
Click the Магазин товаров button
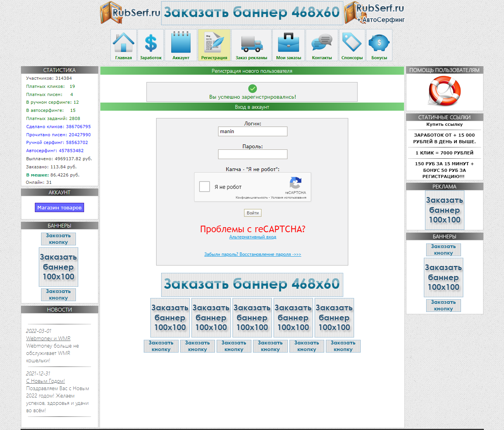(59, 207)
